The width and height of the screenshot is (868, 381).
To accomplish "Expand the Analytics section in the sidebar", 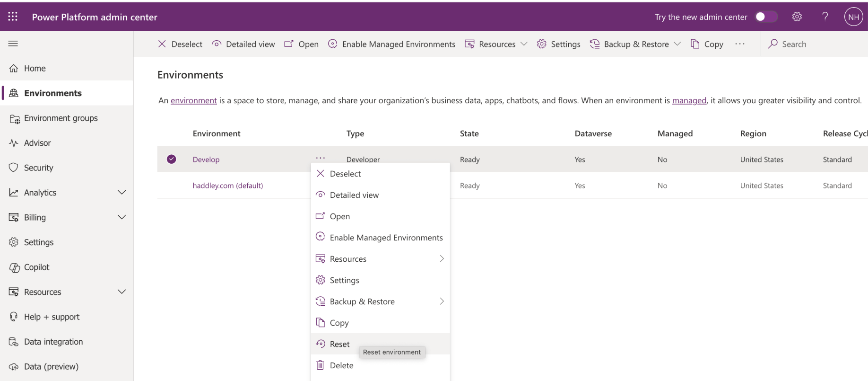I will (x=122, y=193).
